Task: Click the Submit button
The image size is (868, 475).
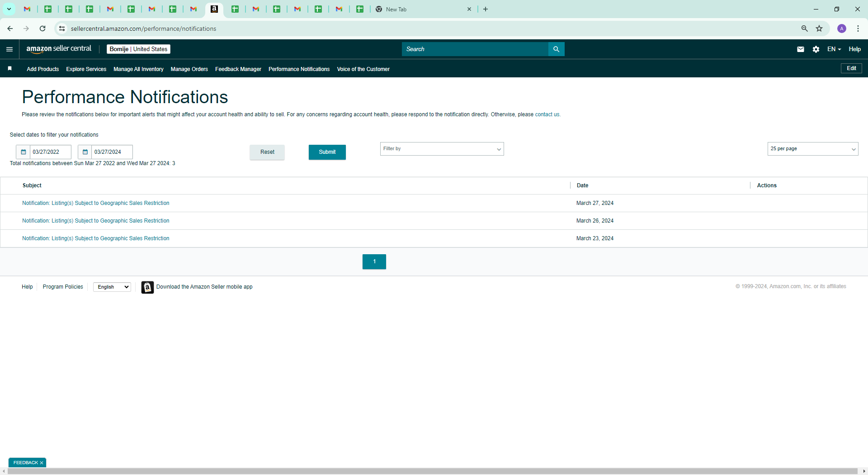Action: [x=327, y=152]
